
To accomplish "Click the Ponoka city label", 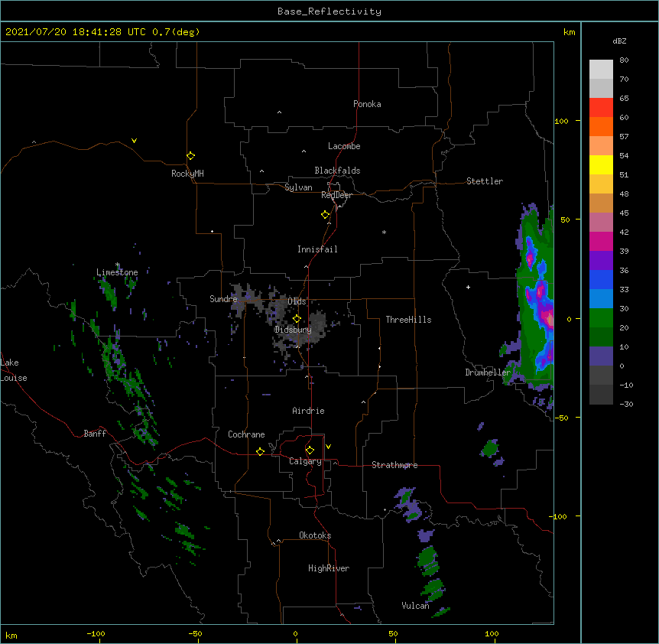I will click(x=367, y=104).
